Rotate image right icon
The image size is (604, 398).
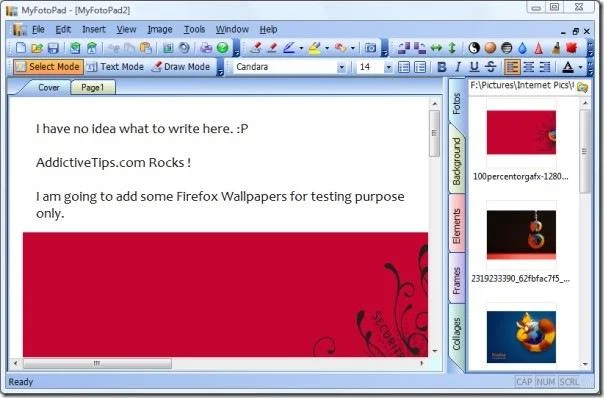(x=419, y=48)
